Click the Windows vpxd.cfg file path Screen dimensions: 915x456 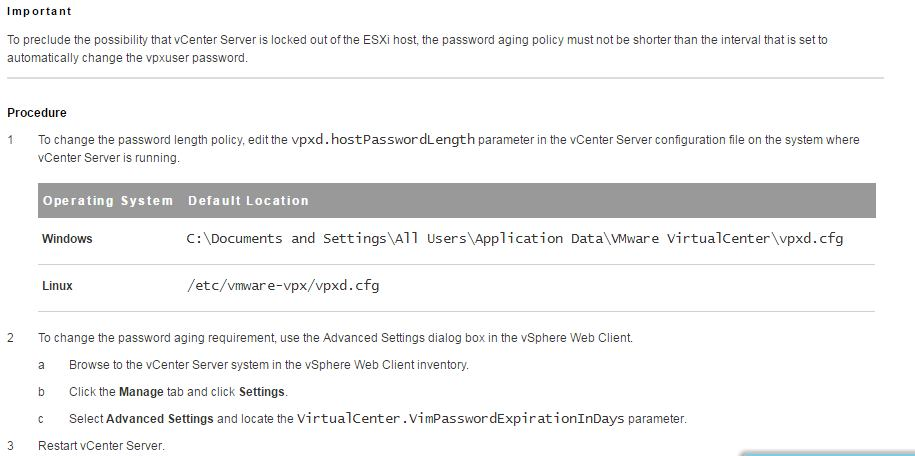pos(515,239)
